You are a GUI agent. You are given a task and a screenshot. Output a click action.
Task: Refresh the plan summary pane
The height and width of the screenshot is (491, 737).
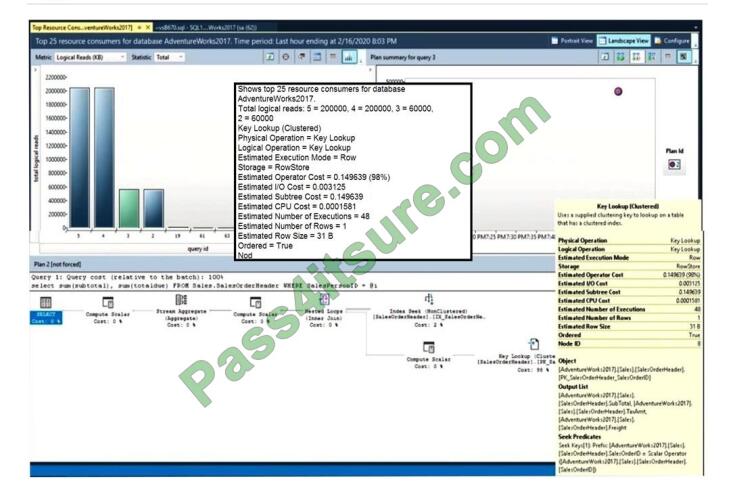pos(605,57)
